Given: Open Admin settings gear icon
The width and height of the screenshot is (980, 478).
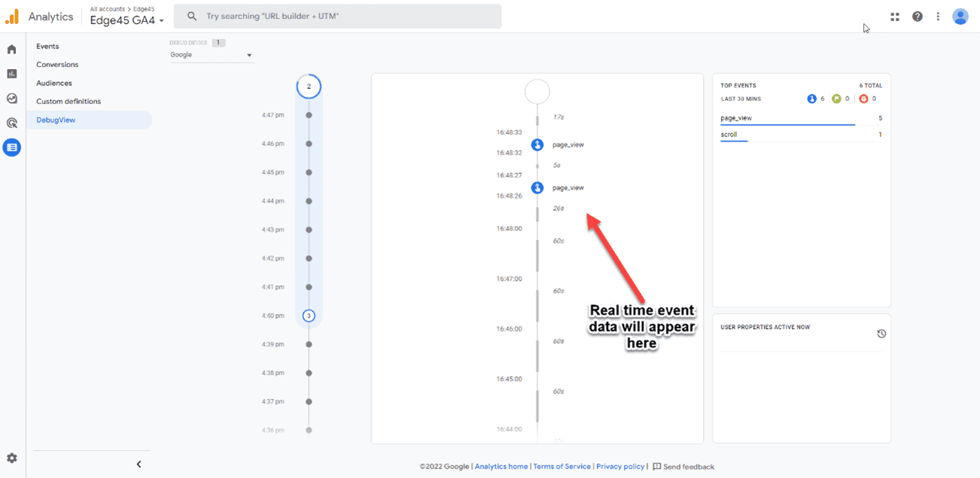Looking at the screenshot, I should tap(12, 458).
